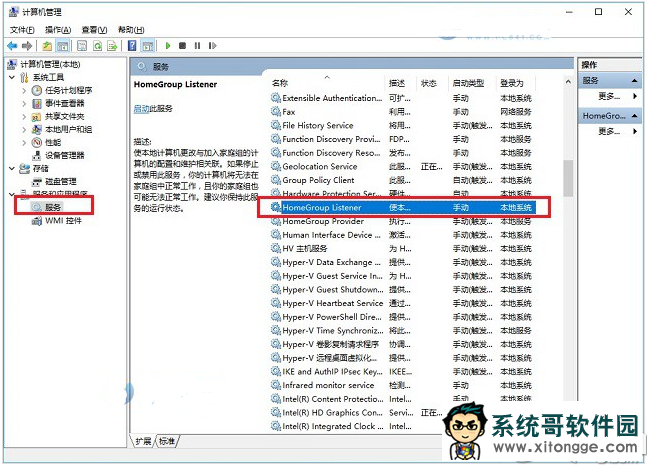The height and width of the screenshot is (466, 647).
Task: Sort by the 名称 column header
Action: [280, 83]
